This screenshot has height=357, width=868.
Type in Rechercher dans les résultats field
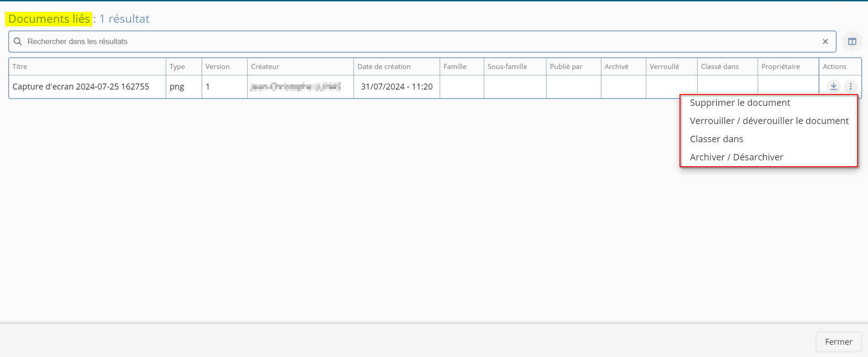[x=409, y=41]
